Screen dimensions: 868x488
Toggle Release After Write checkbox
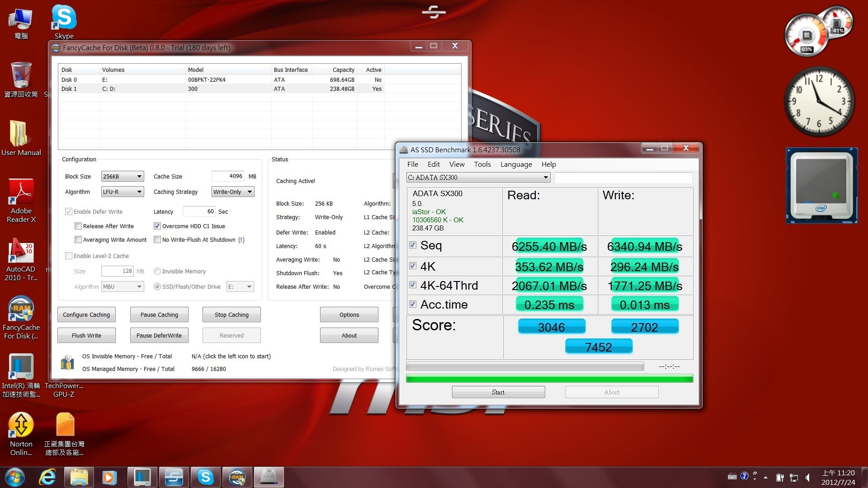(x=78, y=226)
